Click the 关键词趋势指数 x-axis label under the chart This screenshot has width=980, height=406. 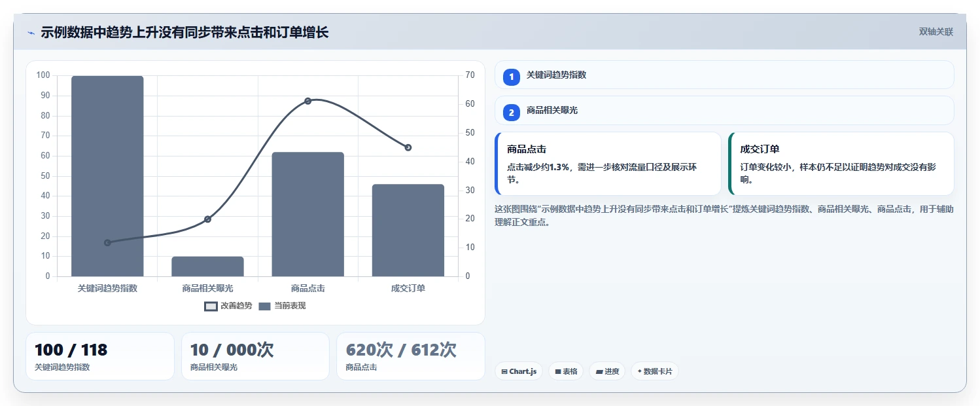107,288
